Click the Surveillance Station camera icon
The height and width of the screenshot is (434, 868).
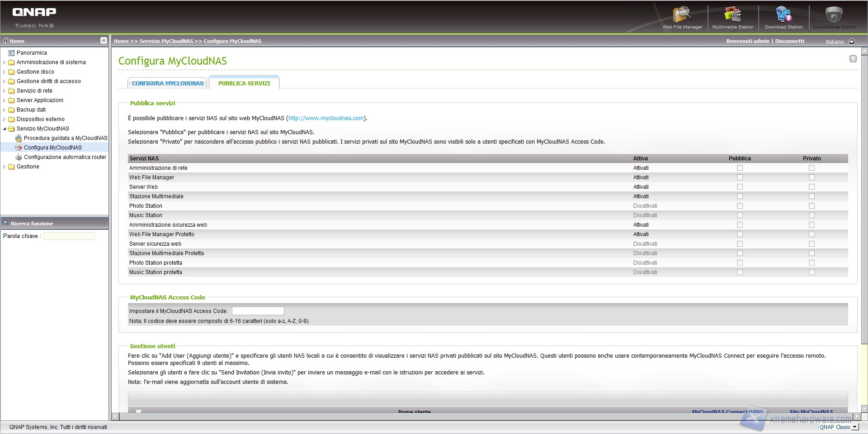point(834,16)
